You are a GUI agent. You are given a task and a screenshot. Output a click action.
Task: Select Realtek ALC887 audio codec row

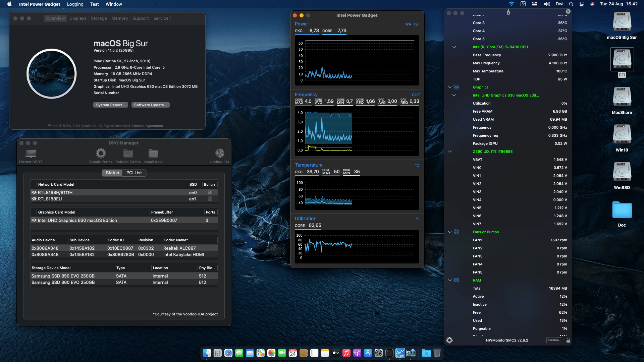pos(124,248)
